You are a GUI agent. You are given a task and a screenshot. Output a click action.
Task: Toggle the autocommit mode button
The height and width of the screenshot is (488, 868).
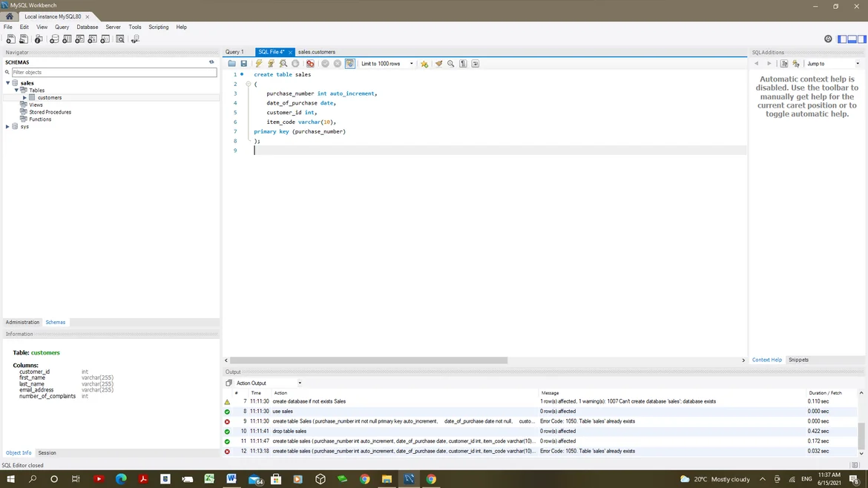tap(349, 64)
